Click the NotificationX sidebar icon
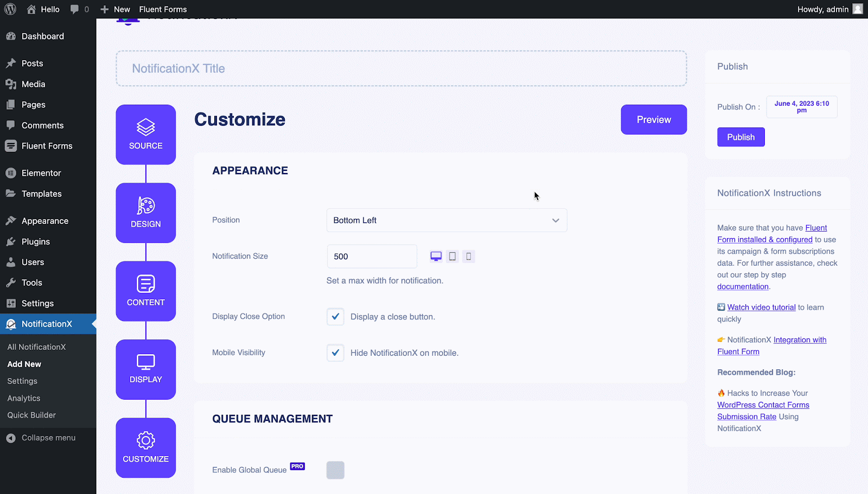Screen dimensions: 868x494 point(11,324)
